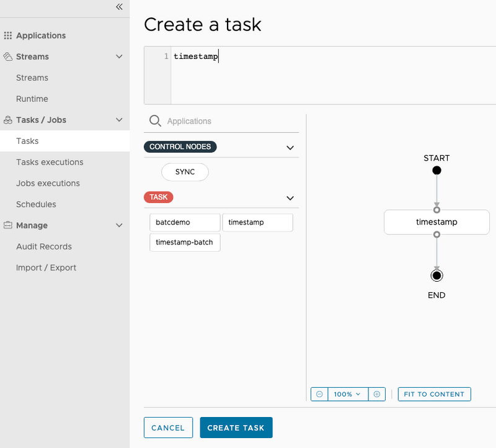Click the Streams icon in the sidebar
Screen dimensions: 496x448
(x=9, y=56)
